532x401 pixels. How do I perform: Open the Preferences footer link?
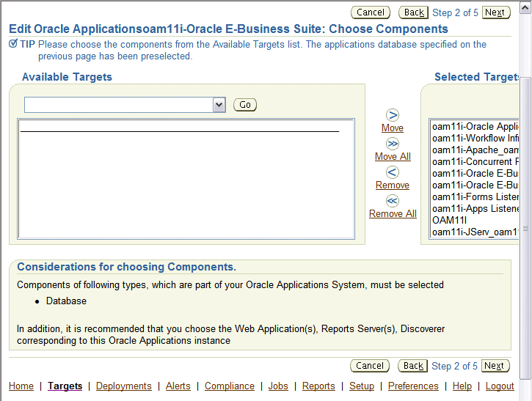pyautogui.click(x=413, y=386)
